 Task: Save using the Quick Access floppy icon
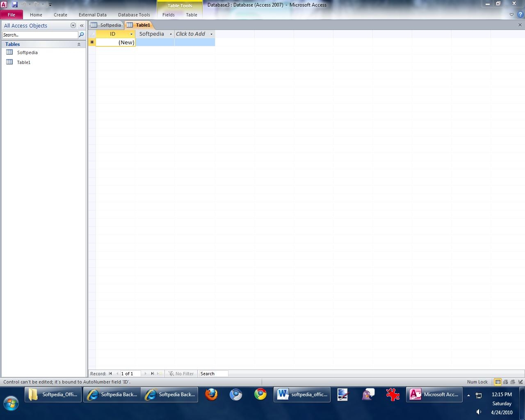click(15, 5)
